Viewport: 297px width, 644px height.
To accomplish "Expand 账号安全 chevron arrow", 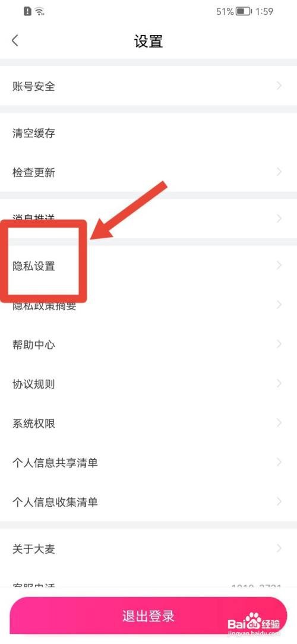I will (279, 86).
